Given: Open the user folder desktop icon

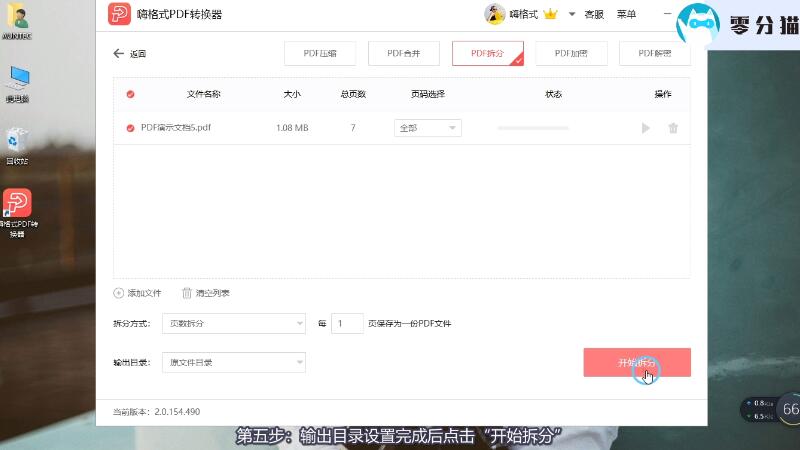Looking at the screenshot, I should point(17,21).
